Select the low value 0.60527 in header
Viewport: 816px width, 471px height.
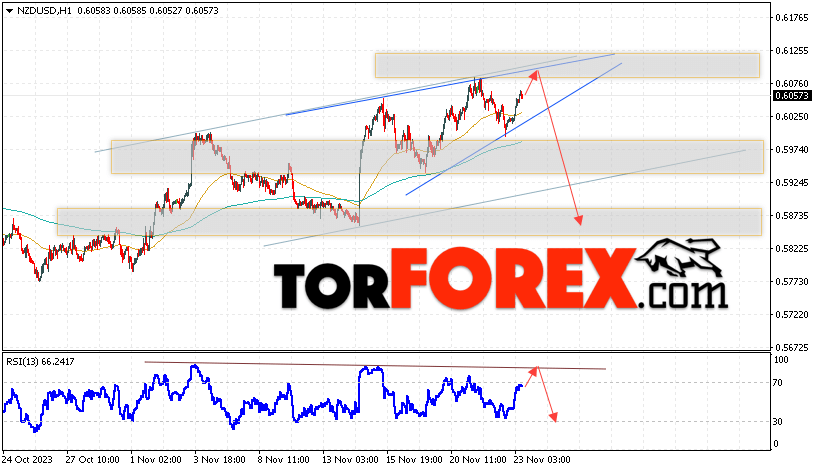pos(165,10)
